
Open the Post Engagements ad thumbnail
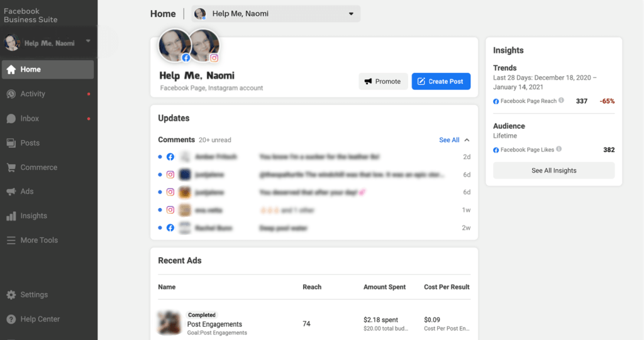[x=169, y=323]
